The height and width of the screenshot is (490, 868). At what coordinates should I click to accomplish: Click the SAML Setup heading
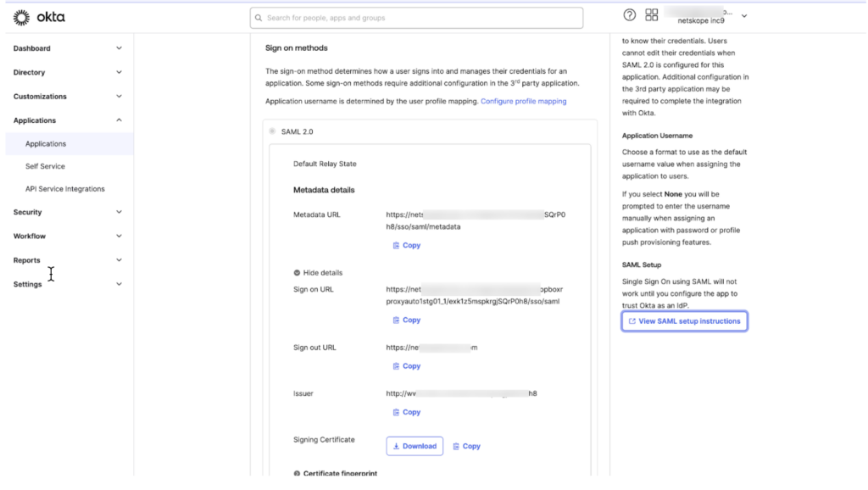641,265
